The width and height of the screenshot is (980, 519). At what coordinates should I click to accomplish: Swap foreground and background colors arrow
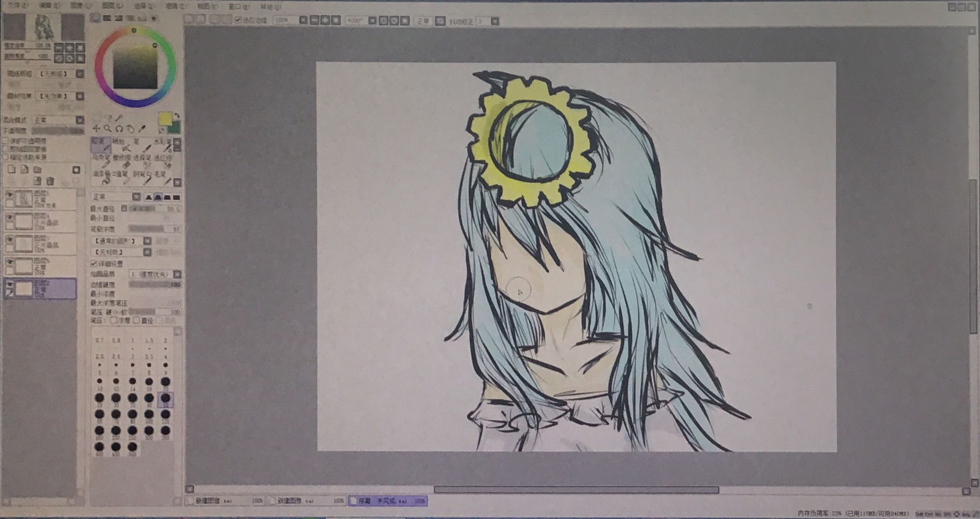pyautogui.click(x=176, y=116)
